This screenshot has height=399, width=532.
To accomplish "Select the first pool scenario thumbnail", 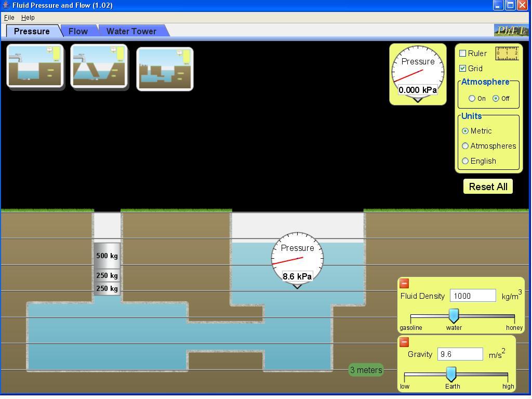I will (34, 65).
